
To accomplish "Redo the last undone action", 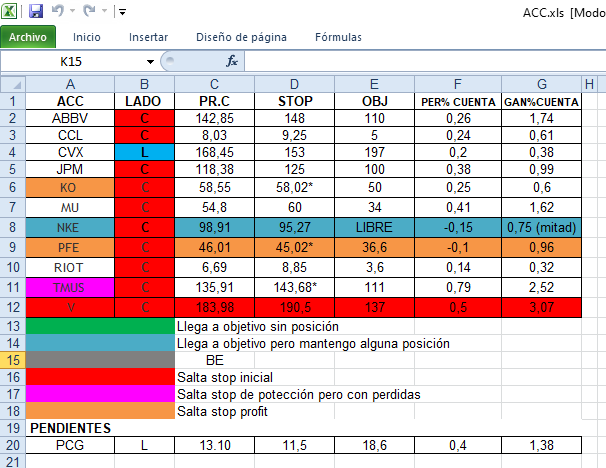I will click(x=89, y=11).
